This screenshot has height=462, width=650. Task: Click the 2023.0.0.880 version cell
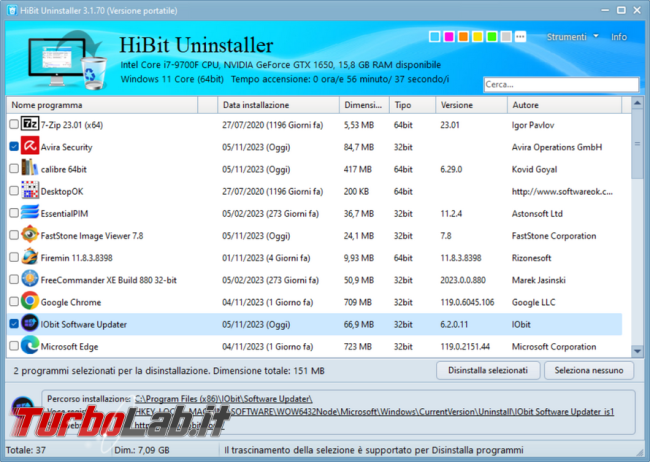[463, 280]
